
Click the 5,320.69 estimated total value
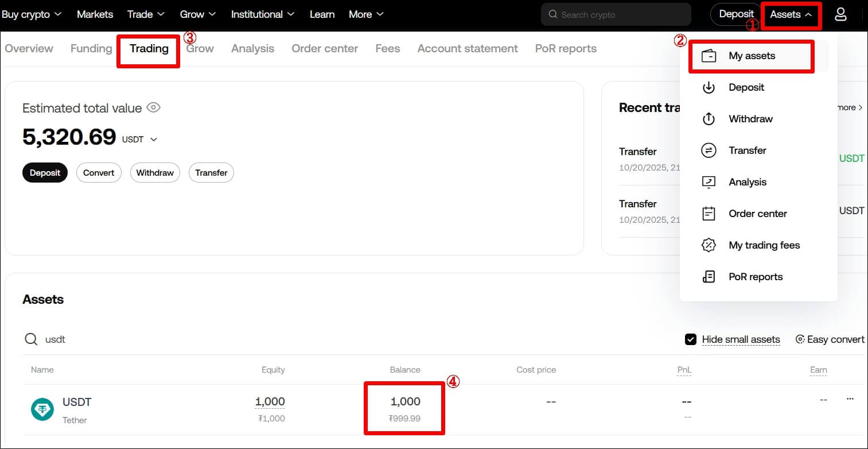click(69, 137)
